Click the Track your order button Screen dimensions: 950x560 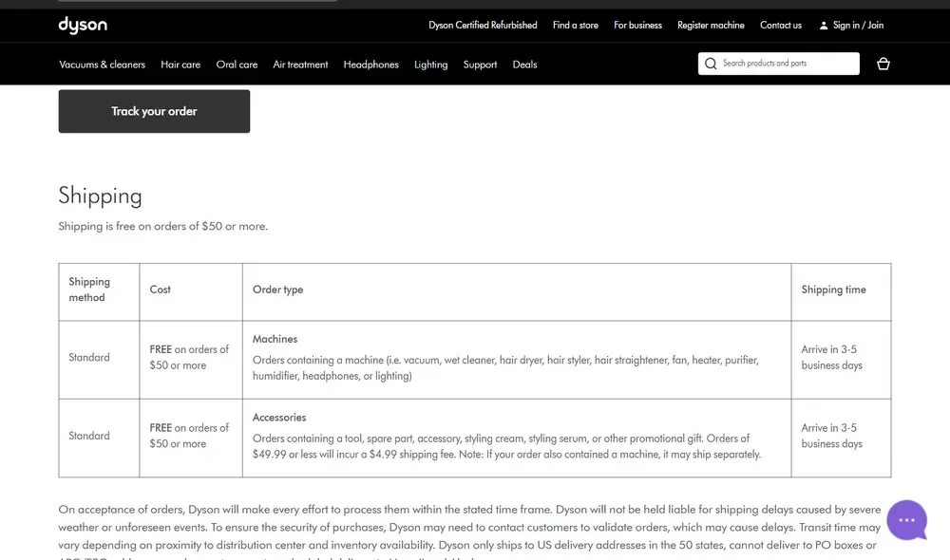(x=154, y=111)
